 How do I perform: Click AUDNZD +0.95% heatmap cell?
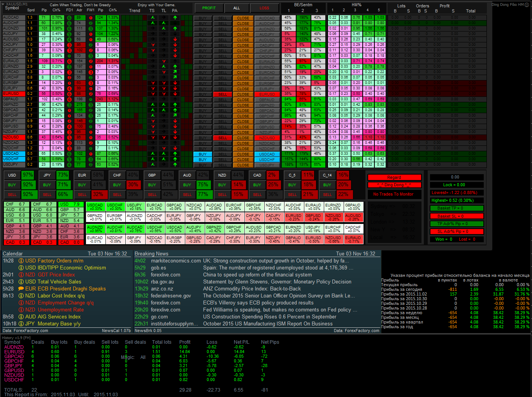95,229
